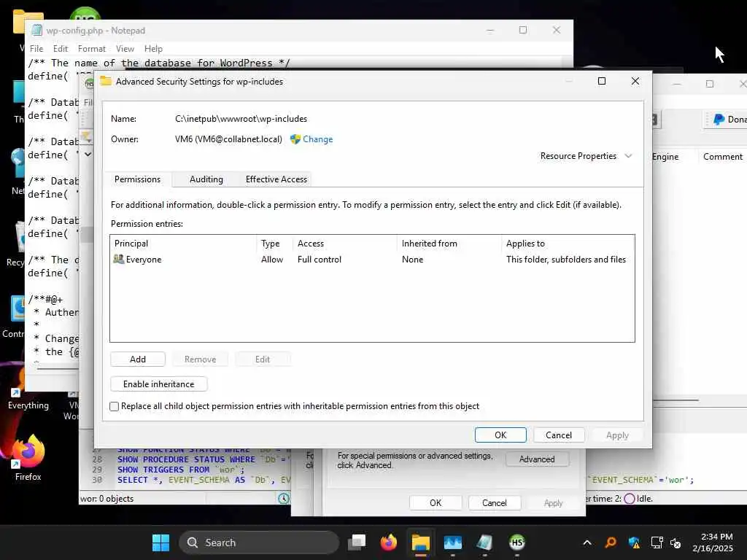The image size is (747, 560).
Task: Click the Access column header
Action: (x=345, y=244)
